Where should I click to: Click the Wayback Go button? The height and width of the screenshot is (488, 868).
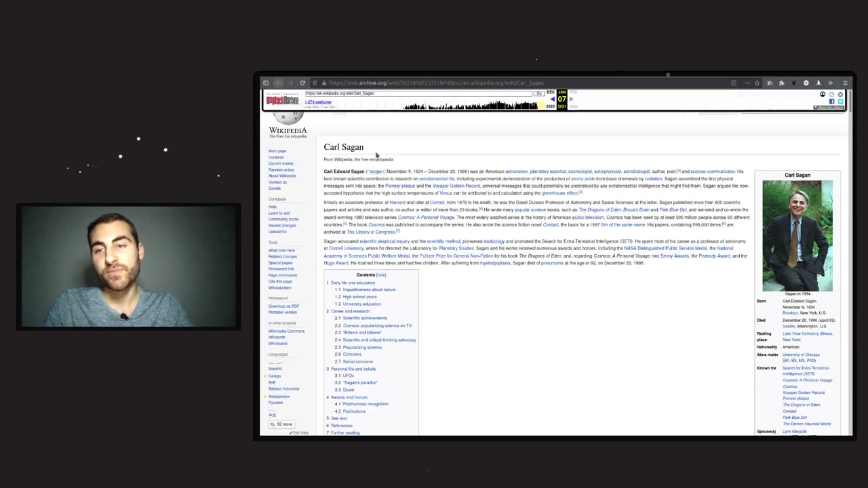tap(539, 94)
